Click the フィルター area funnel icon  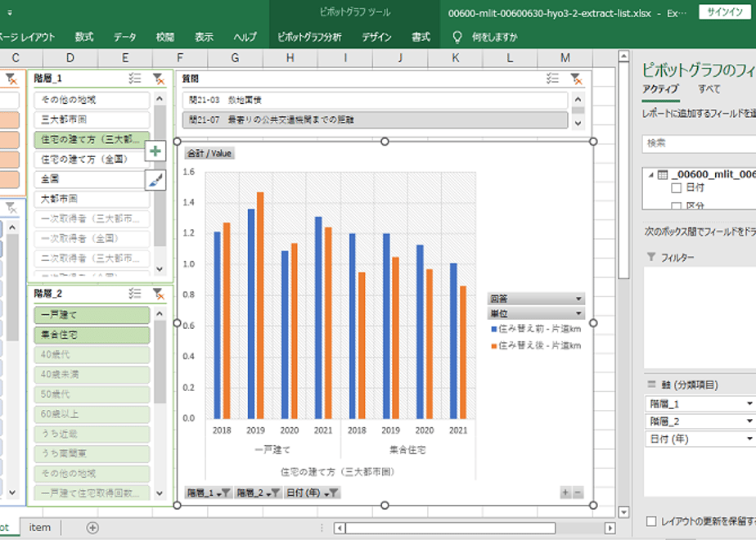pyautogui.click(x=651, y=257)
